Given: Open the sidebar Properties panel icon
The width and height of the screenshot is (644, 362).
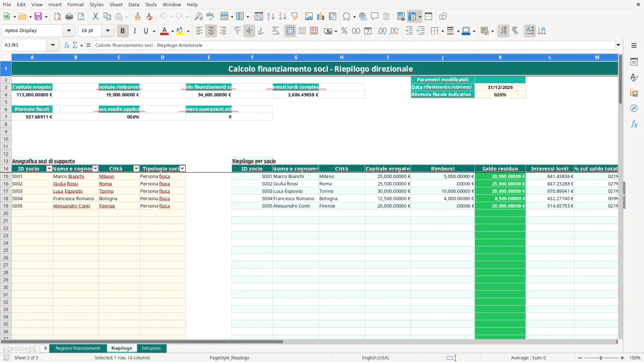Looking at the screenshot, I should tap(634, 62).
